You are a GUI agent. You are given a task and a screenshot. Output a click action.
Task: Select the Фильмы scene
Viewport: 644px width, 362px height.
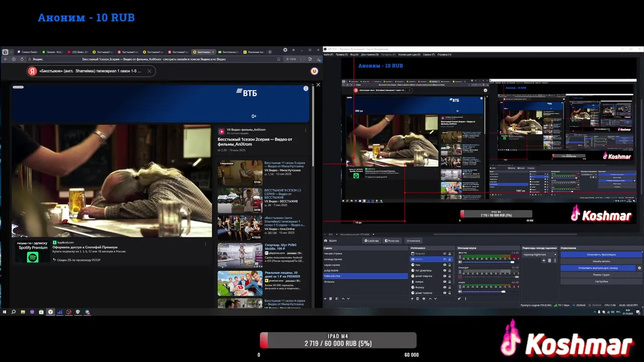[365, 282]
